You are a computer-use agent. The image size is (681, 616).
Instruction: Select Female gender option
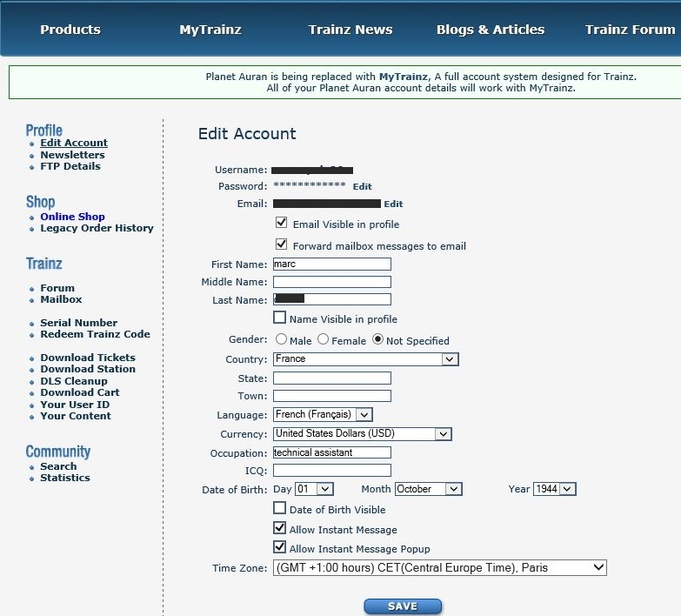click(323, 338)
